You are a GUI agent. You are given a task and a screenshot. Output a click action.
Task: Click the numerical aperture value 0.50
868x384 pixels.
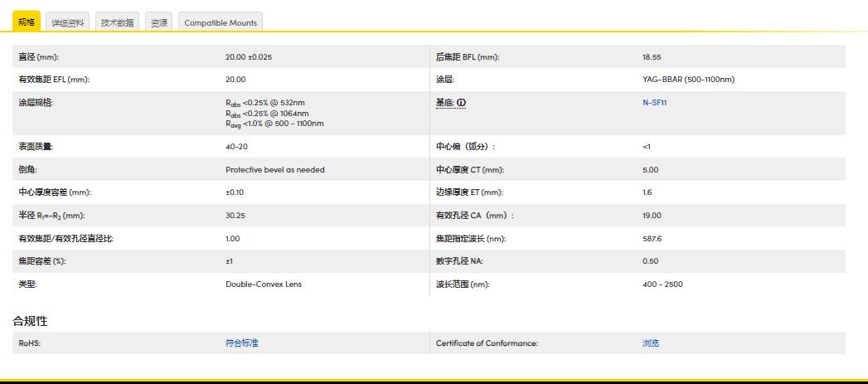point(650,261)
